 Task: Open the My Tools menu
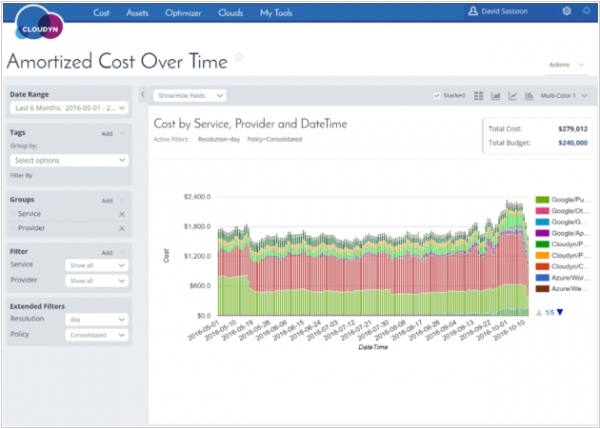(277, 13)
